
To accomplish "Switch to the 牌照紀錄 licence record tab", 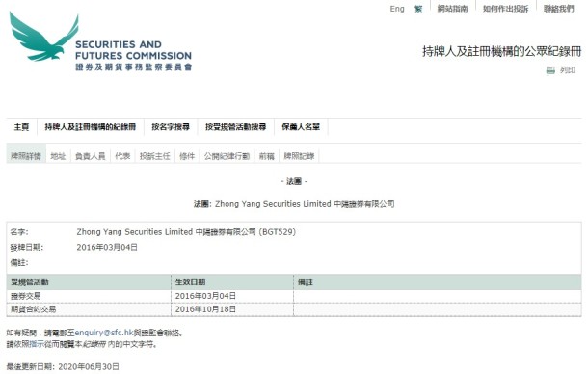I will 299,156.
